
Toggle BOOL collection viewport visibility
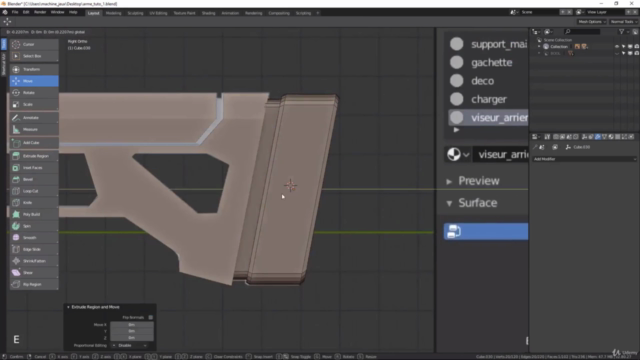(617, 53)
